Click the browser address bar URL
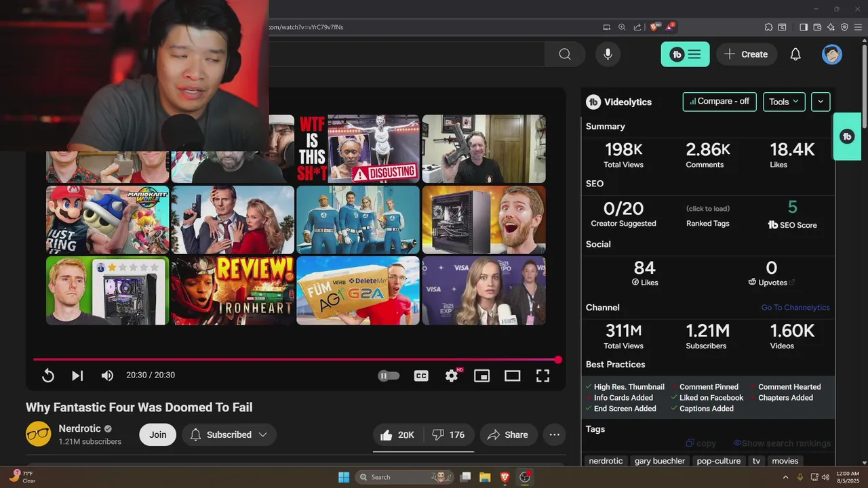Image resolution: width=868 pixels, height=488 pixels. (306, 27)
